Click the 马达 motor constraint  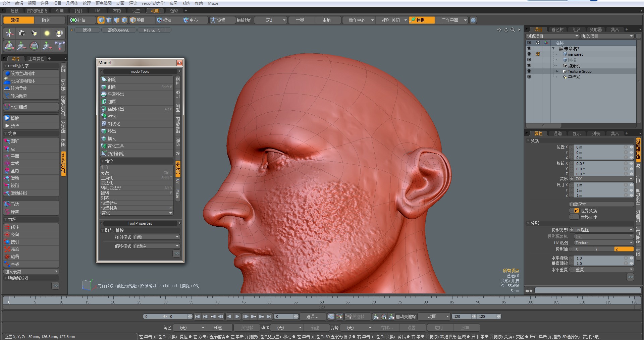coord(15,204)
